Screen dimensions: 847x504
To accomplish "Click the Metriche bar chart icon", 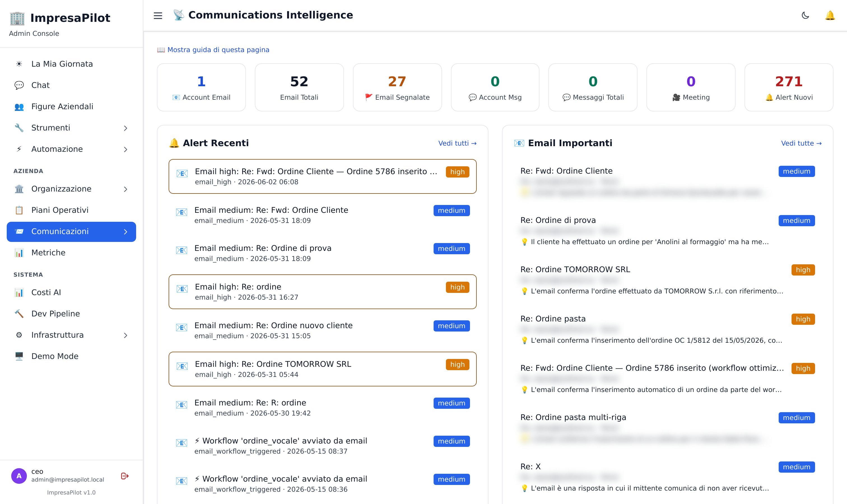I will (19, 253).
